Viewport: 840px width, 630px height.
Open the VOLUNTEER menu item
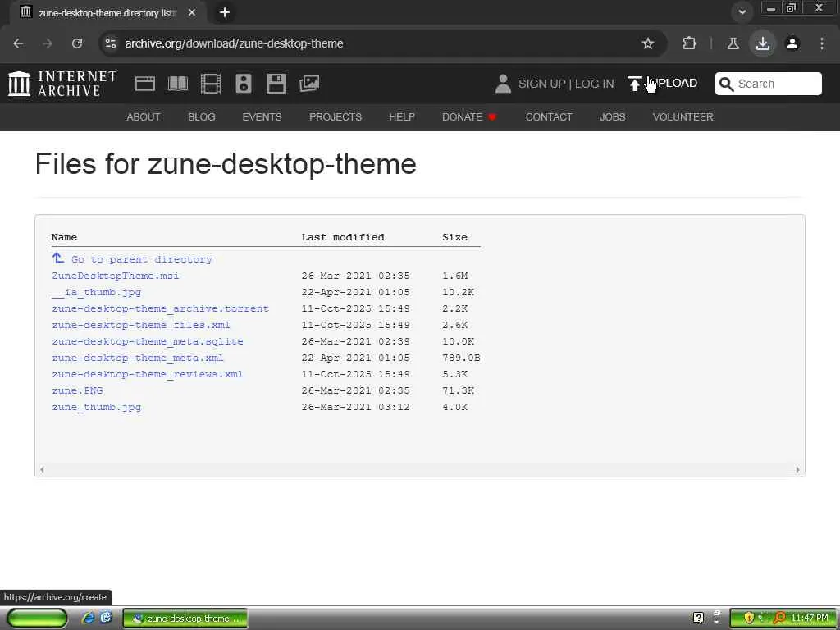(683, 116)
